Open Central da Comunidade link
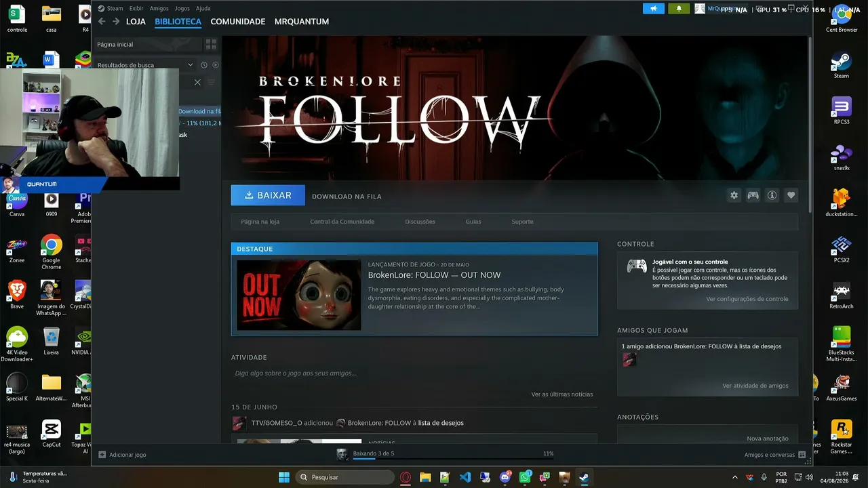 point(342,222)
